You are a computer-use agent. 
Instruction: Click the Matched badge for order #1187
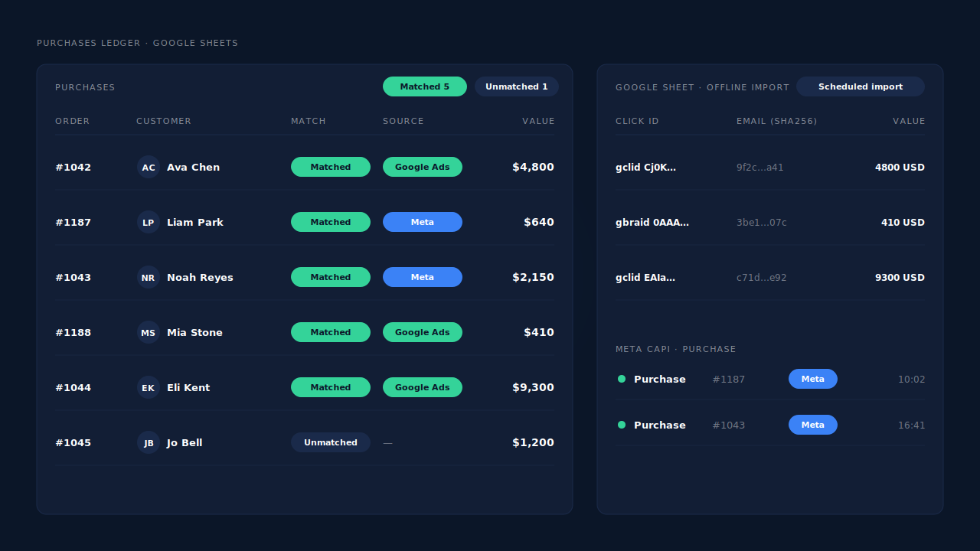[331, 222]
